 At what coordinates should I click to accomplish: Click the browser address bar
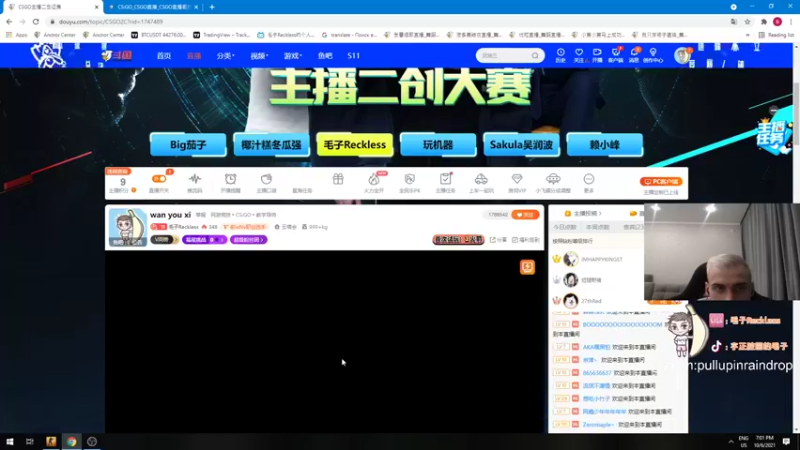pyautogui.click(x=388, y=21)
